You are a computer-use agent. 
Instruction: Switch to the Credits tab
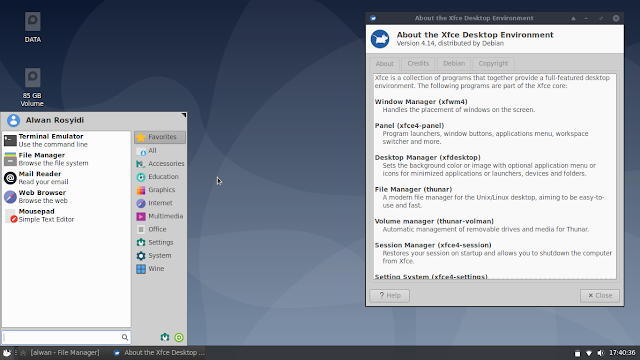click(418, 64)
